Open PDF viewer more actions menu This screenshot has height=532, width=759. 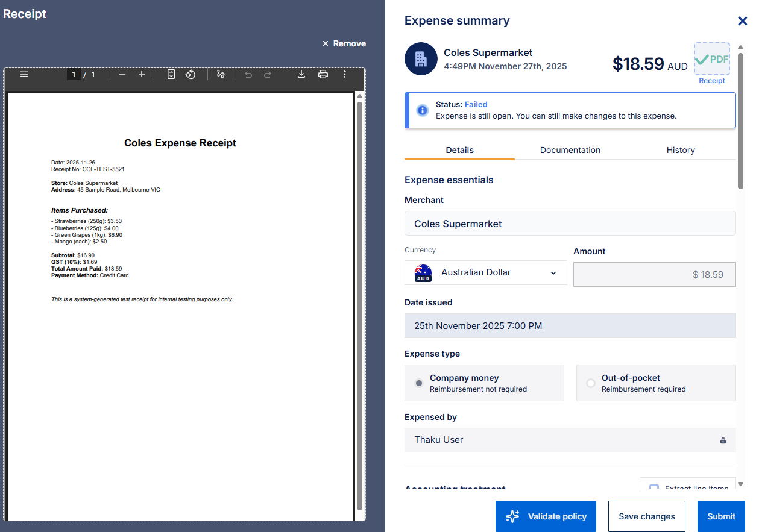345,74
